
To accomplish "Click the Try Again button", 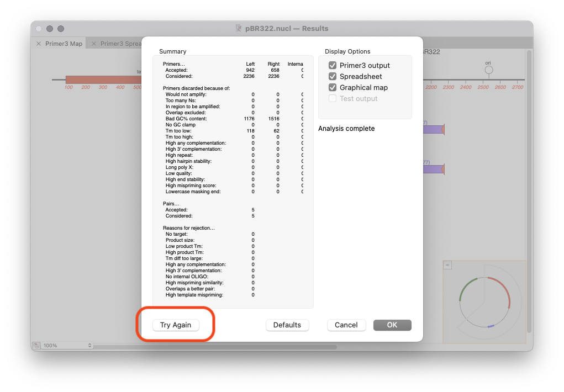I will tap(175, 325).
